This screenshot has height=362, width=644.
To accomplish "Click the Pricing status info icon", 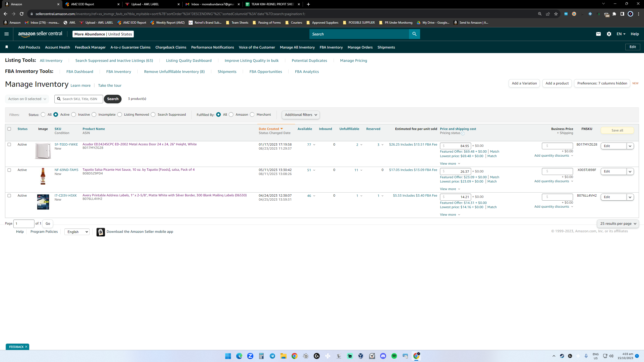I will 463,133.
